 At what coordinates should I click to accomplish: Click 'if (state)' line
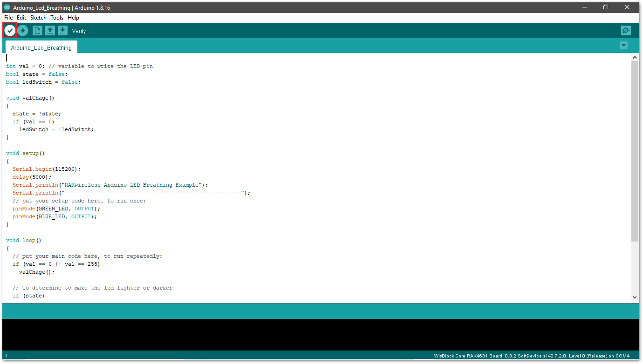[x=28, y=296]
